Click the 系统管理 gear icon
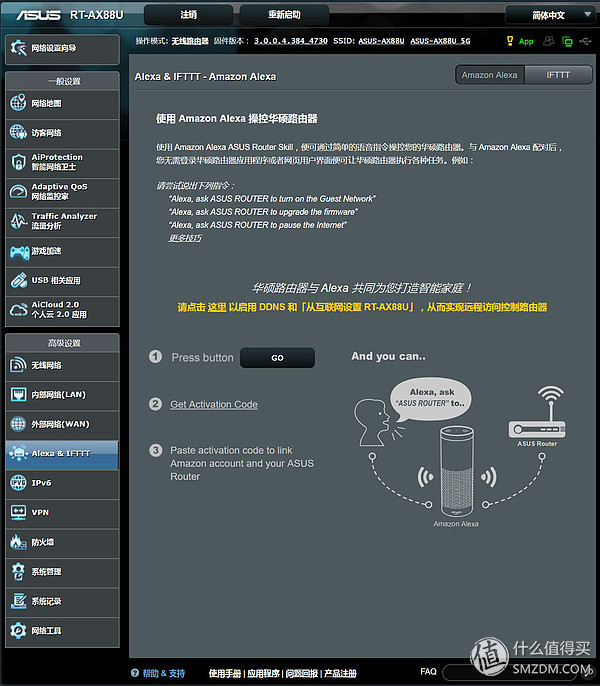This screenshot has height=686, width=600. [x=18, y=571]
